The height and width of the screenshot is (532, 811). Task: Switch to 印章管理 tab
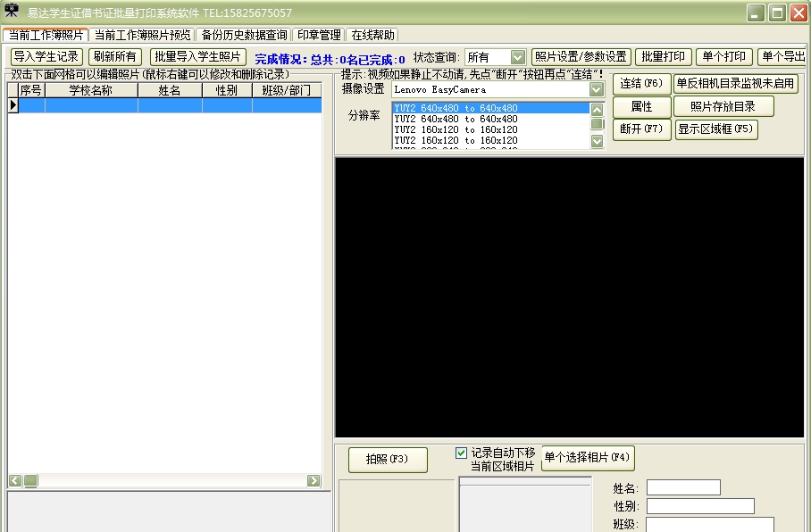click(x=319, y=35)
